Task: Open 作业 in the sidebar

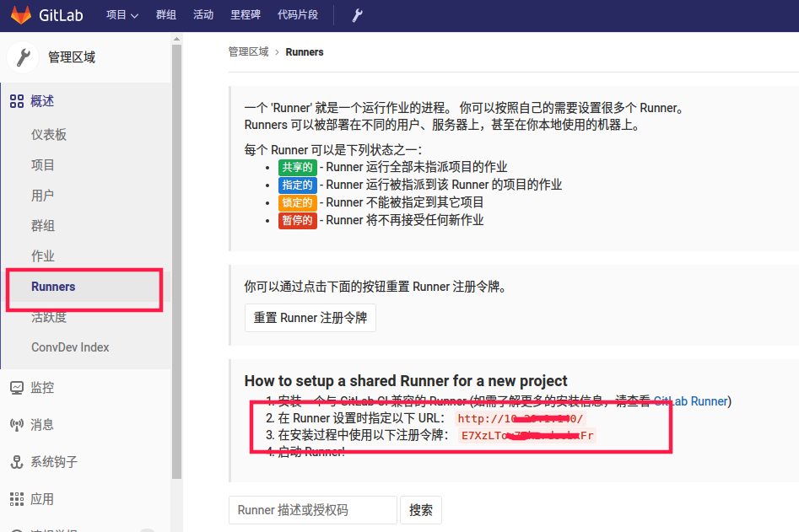Action: point(43,255)
